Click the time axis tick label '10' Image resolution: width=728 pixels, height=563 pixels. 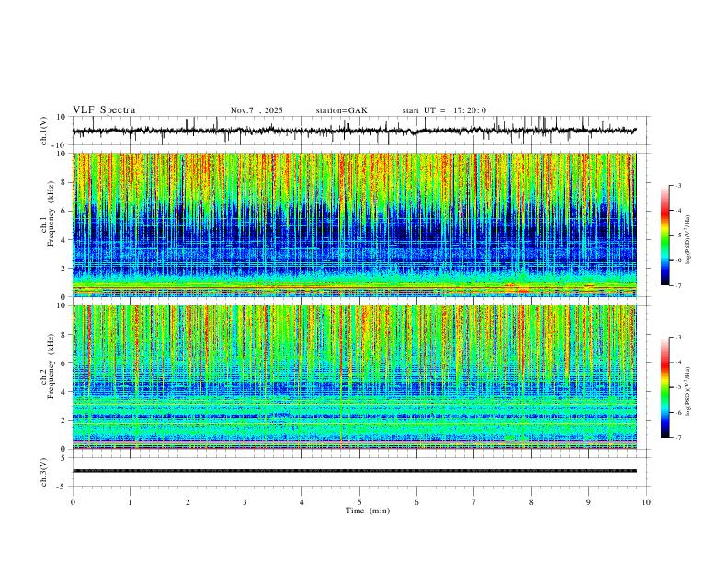pyautogui.click(x=646, y=502)
